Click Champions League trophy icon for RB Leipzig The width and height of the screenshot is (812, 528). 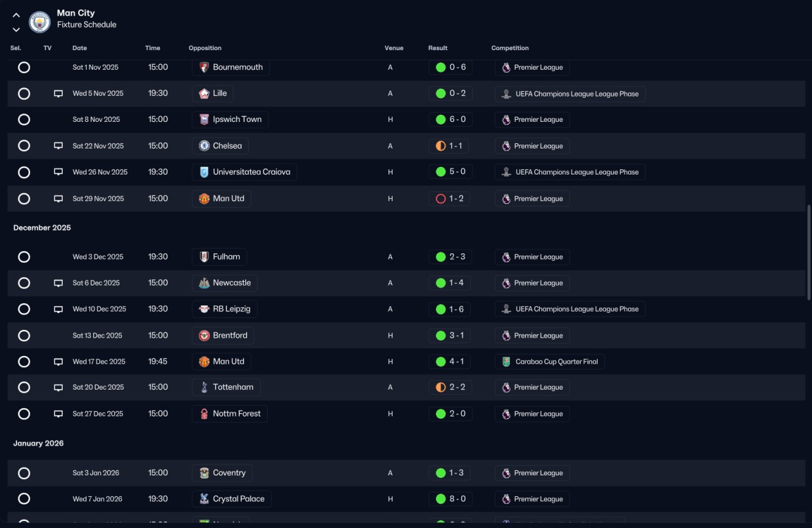tap(506, 309)
